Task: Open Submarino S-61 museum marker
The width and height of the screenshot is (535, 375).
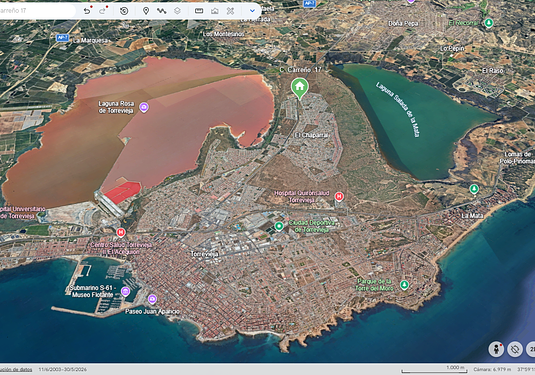Action: pos(126,291)
